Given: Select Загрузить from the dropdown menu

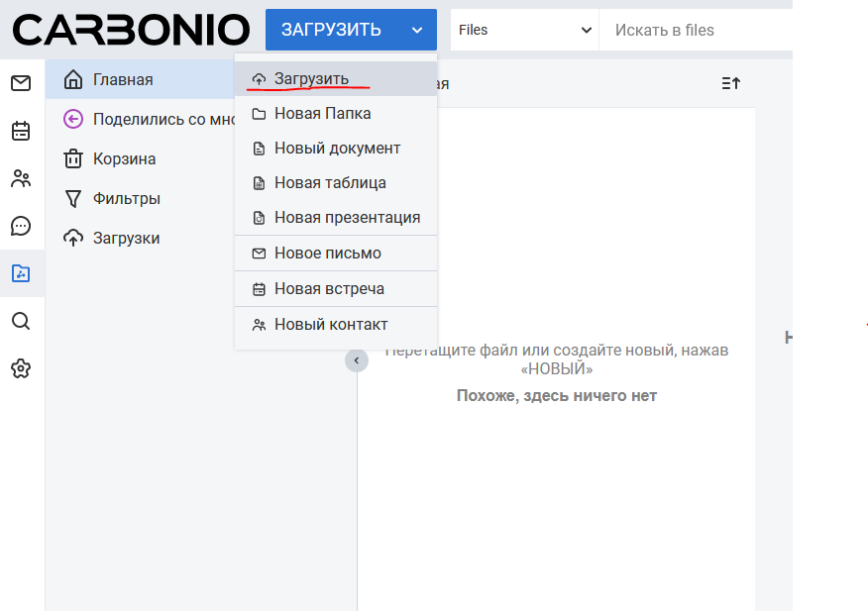Looking at the screenshot, I should pos(311,78).
